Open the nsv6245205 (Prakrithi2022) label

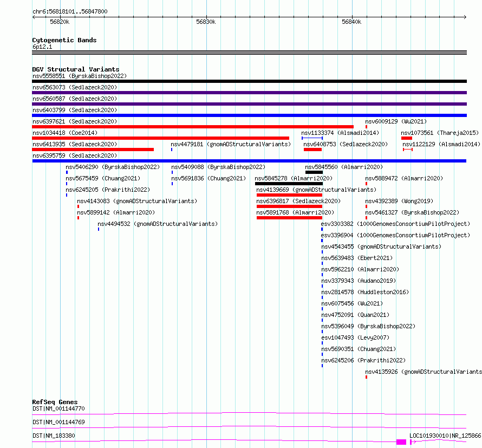(x=108, y=190)
